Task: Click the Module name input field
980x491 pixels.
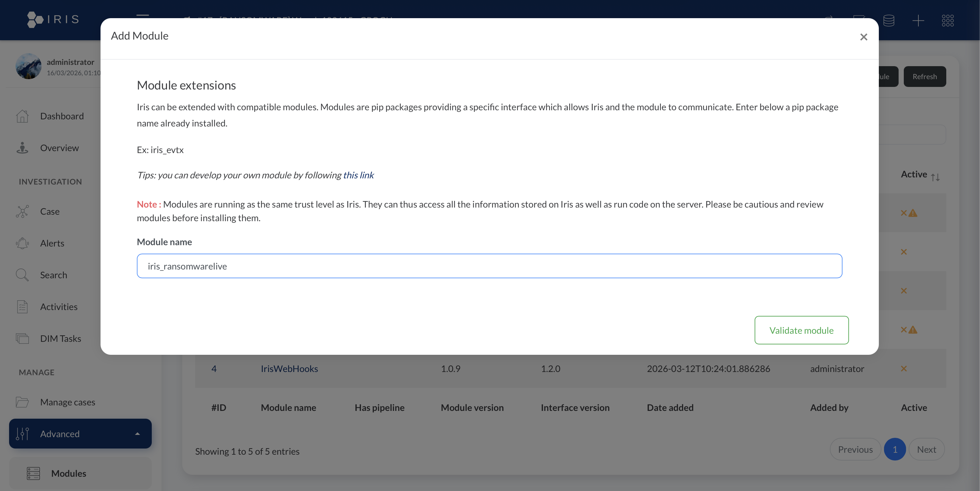Action: 489,266
